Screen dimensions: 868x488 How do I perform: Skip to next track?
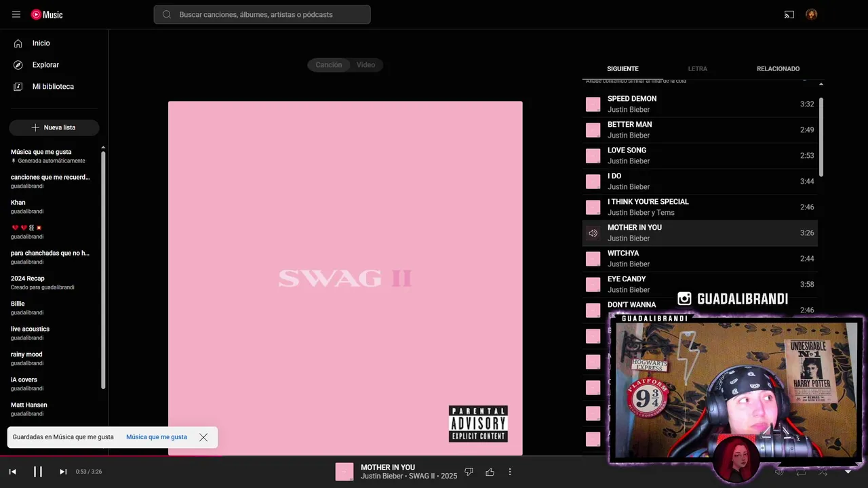pos(63,472)
